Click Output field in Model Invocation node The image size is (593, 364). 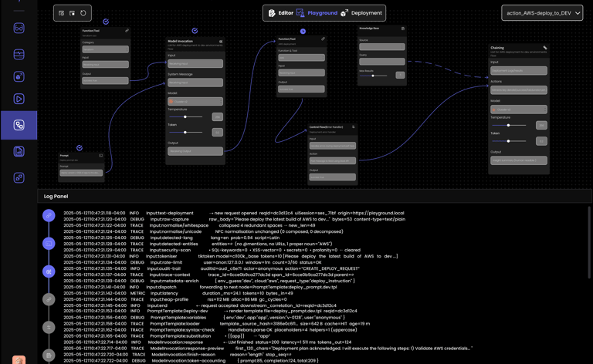click(x=195, y=151)
